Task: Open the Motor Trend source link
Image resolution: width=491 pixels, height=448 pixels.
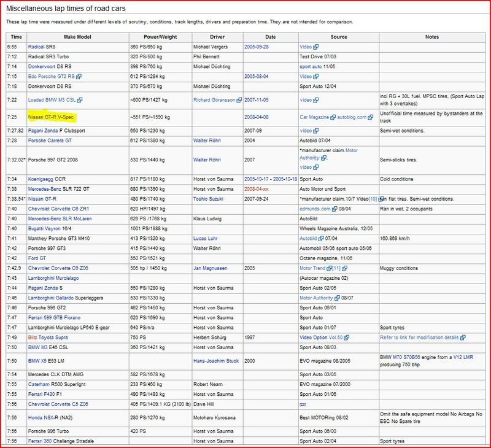Action: click(312, 268)
